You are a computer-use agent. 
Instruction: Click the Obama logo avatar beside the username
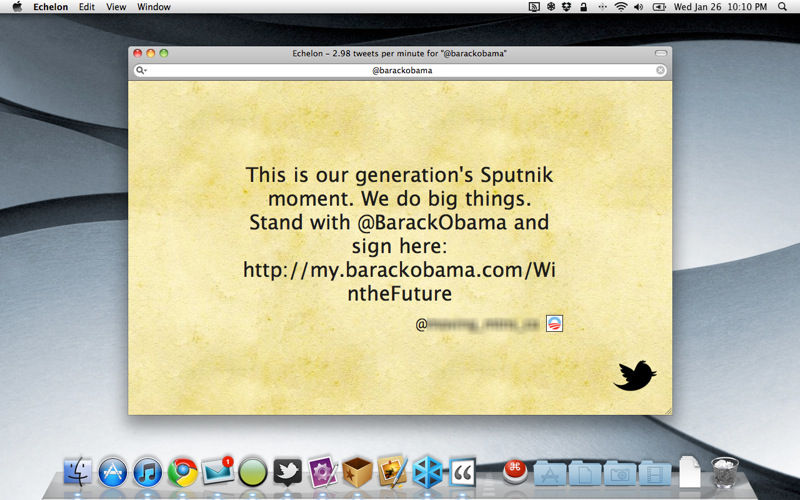pos(554,323)
